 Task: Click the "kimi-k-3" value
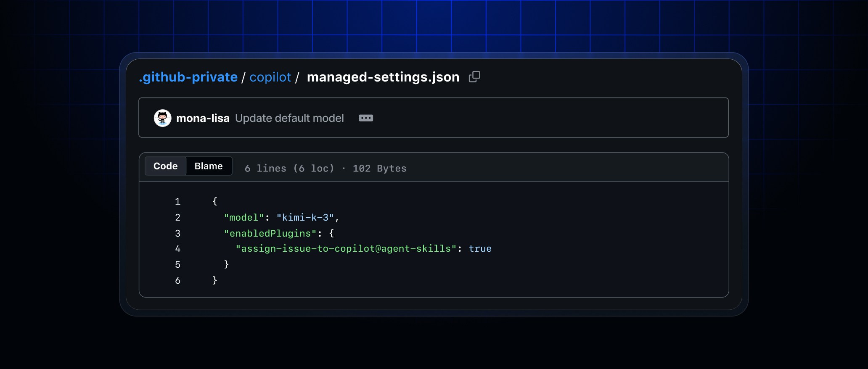(x=305, y=217)
